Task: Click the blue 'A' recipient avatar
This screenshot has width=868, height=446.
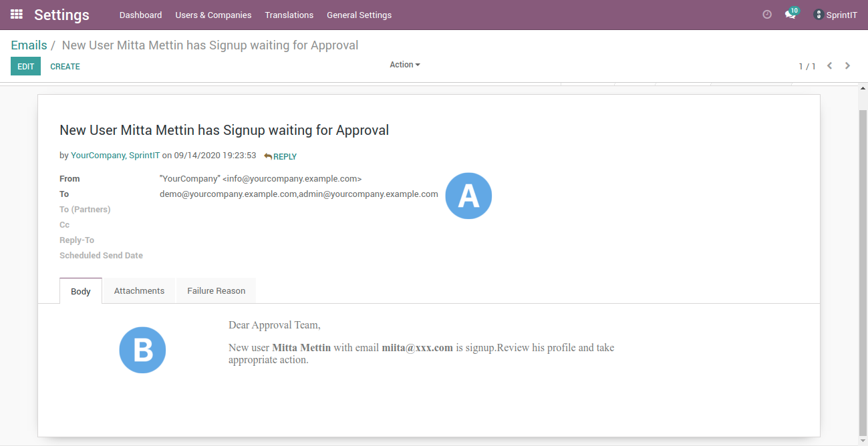Action: point(468,195)
